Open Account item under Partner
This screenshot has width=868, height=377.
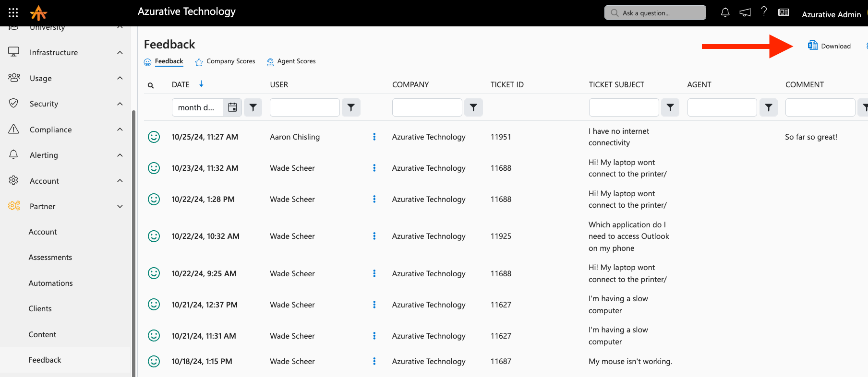click(x=43, y=232)
